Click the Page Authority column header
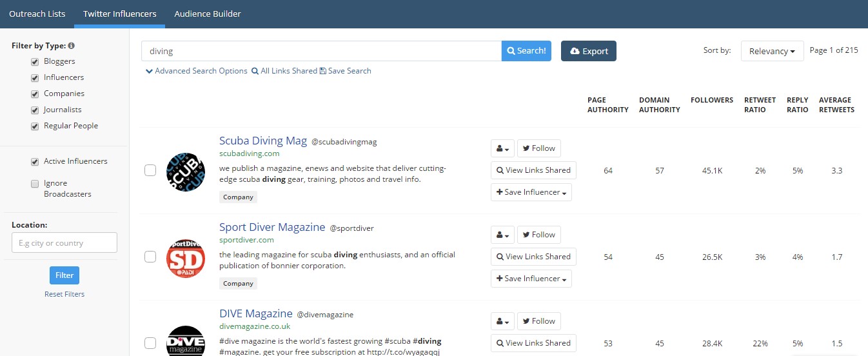This screenshot has width=868, height=356. click(x=607, y=105)
